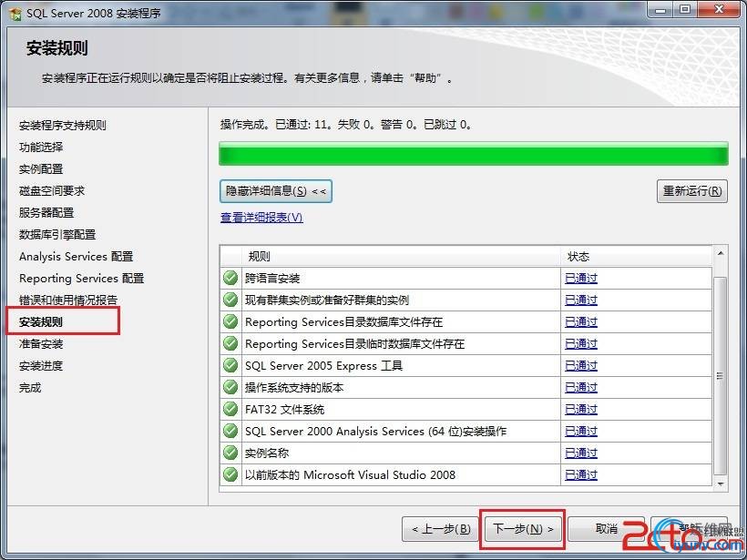Select 服务器配置 step in sidebar
747x560 pixels.
click(46, 213)
